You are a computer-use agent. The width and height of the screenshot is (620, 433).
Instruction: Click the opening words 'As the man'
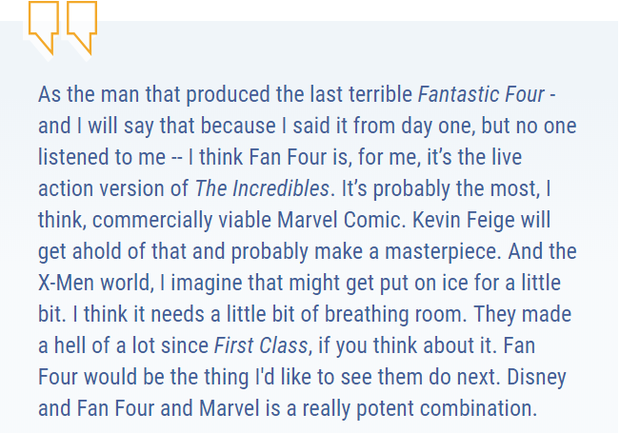point(89,95)
